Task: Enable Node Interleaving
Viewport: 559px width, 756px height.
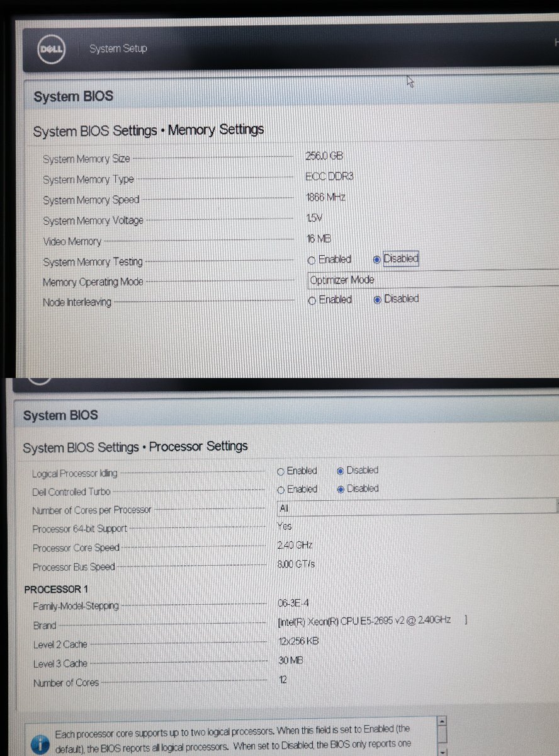Action: click(x=312, y=301)
